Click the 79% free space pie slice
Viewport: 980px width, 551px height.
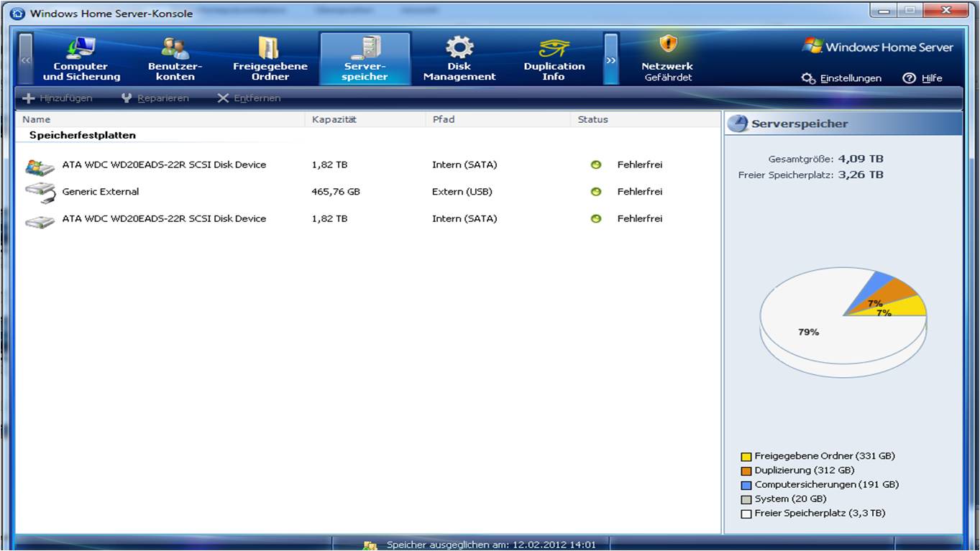pyautogui.click(x=809, y=332)
